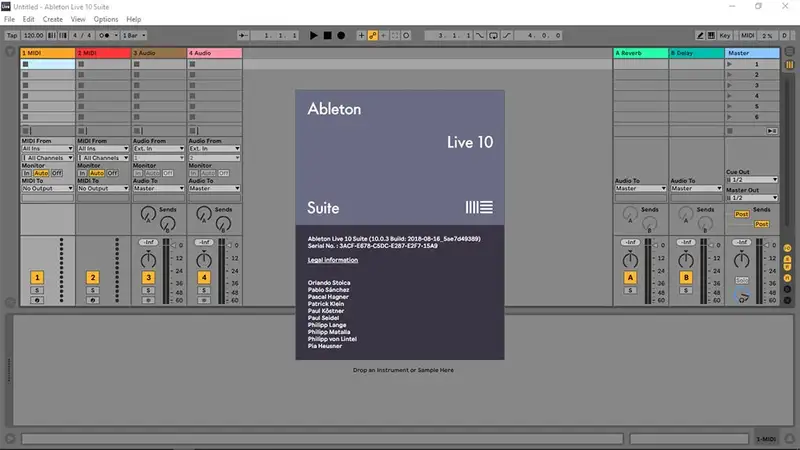Click the pan knob on track 4 Audio
Viewport: 800px width, 450px height.
coord(204,260)
